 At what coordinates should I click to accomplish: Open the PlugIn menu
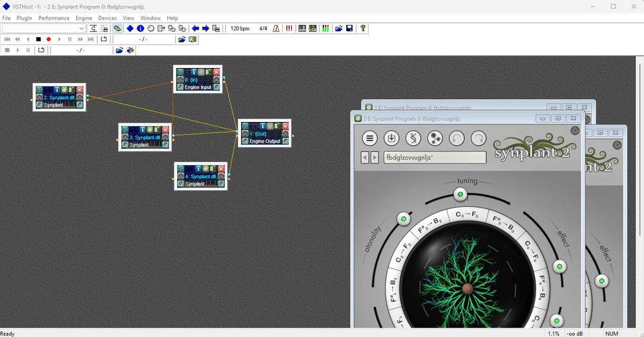[x=24, y=18]
